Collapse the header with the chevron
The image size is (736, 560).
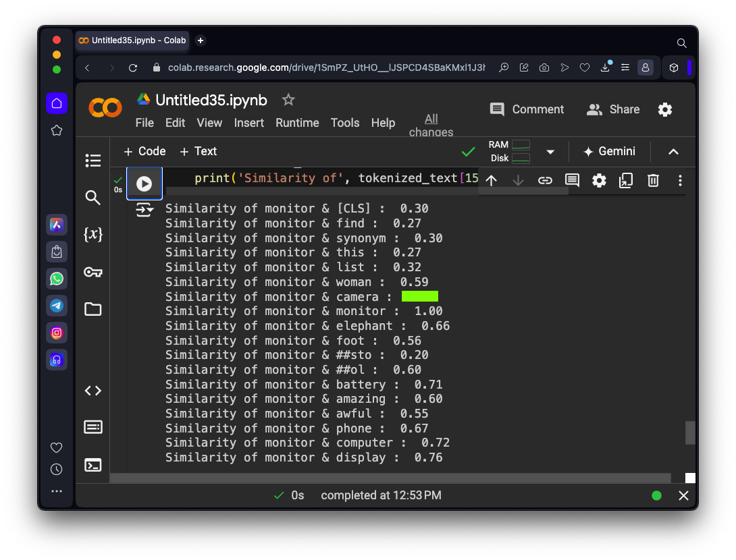(x=673, y=152)
